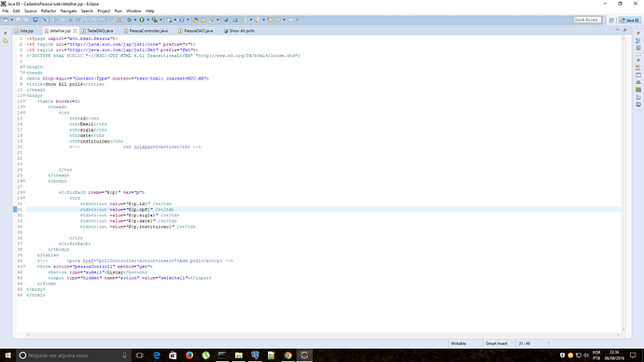Expand the New file dropdown arrow
The height and width of the screenshot is (362, 644).
[11, 20]
